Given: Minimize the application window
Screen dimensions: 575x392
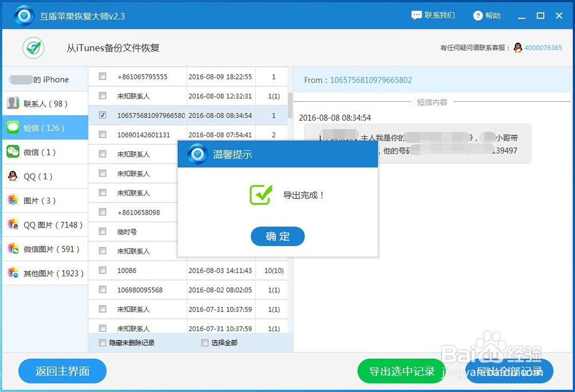Looking at the screenshot, I should coord(522,17).
